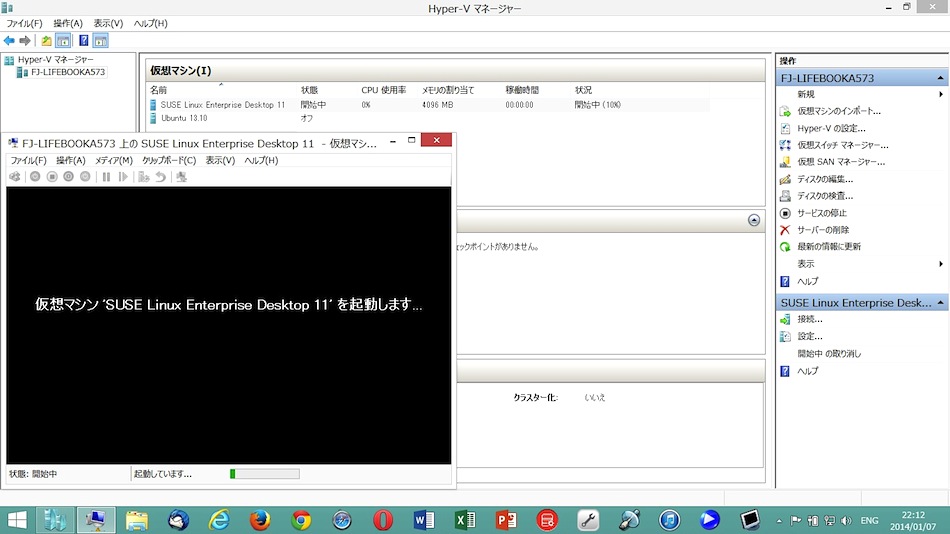Open 設定 action under SUSE section

coord(809,336)
